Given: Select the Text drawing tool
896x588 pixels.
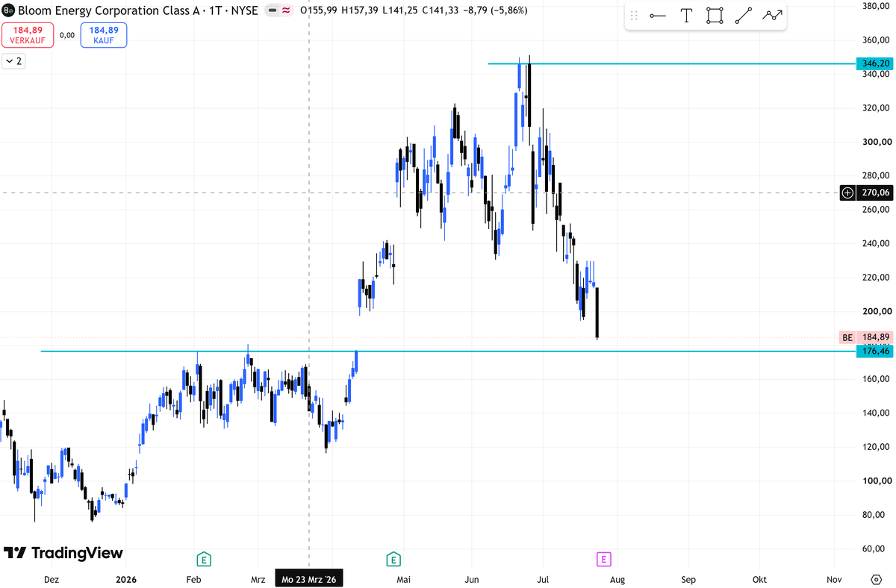Looking at the screenshot, I should pos(686,16).
